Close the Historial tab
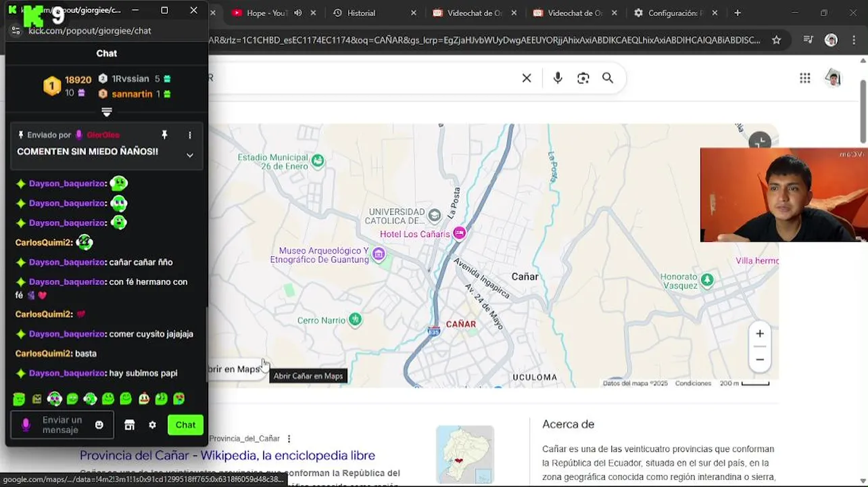 pyautogui.click(x=414, y=13)
